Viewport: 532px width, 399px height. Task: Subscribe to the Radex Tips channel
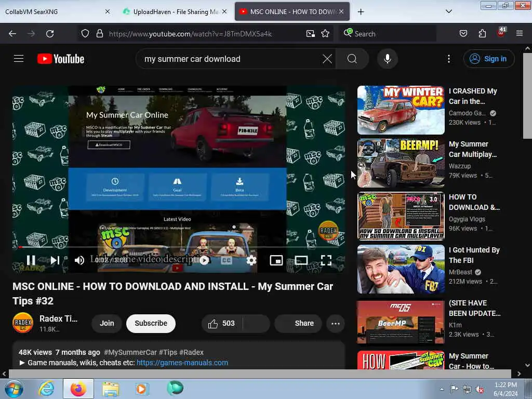tap(151, 323)
